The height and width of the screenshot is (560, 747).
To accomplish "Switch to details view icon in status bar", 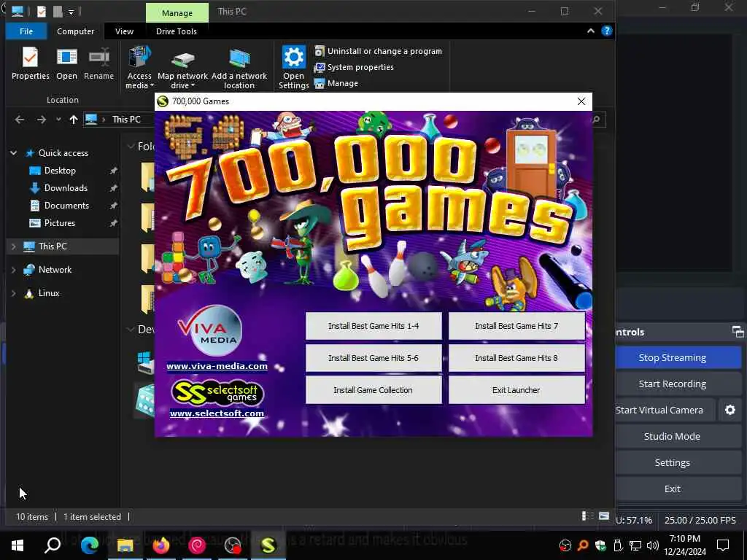I will [x=588, y=516].
